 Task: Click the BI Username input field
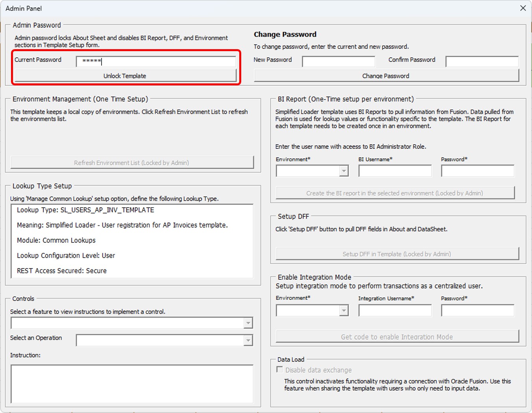395,170
